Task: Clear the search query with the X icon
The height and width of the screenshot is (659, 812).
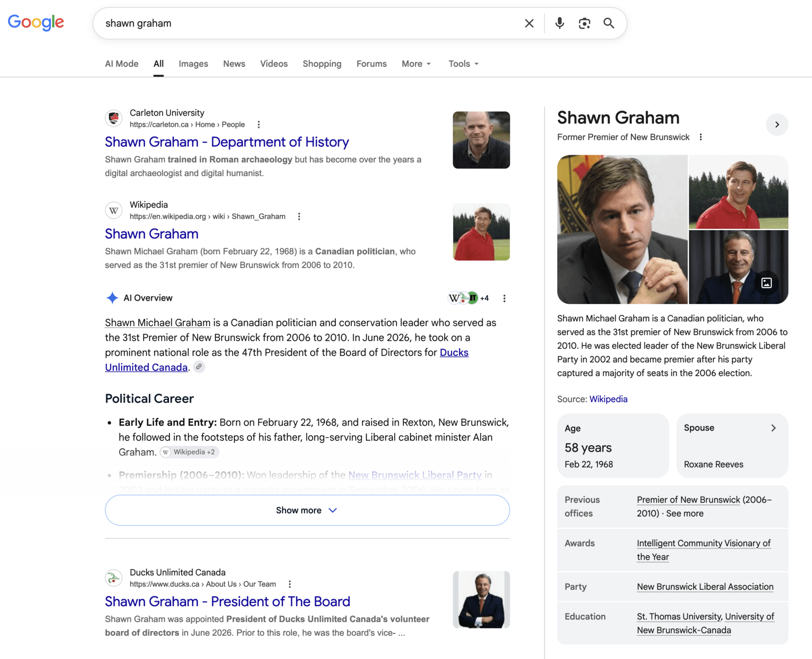Action: point(529,23)
